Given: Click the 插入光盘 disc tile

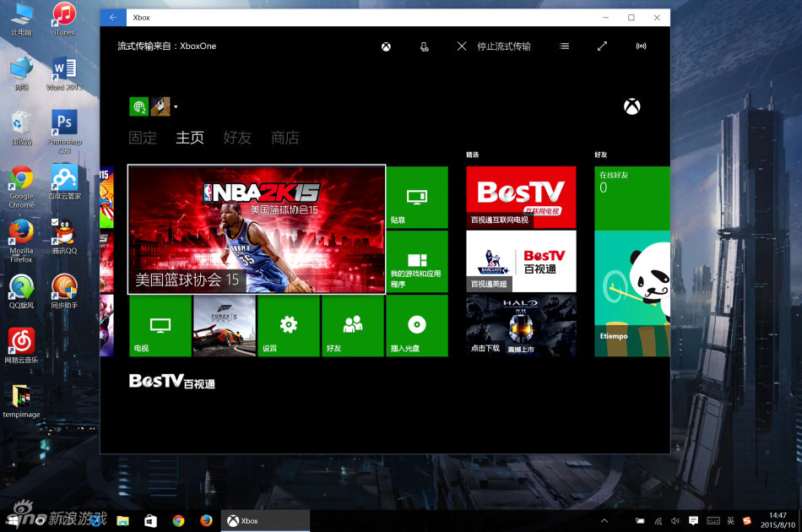Looking at the screenshot, I should (416, 326).
